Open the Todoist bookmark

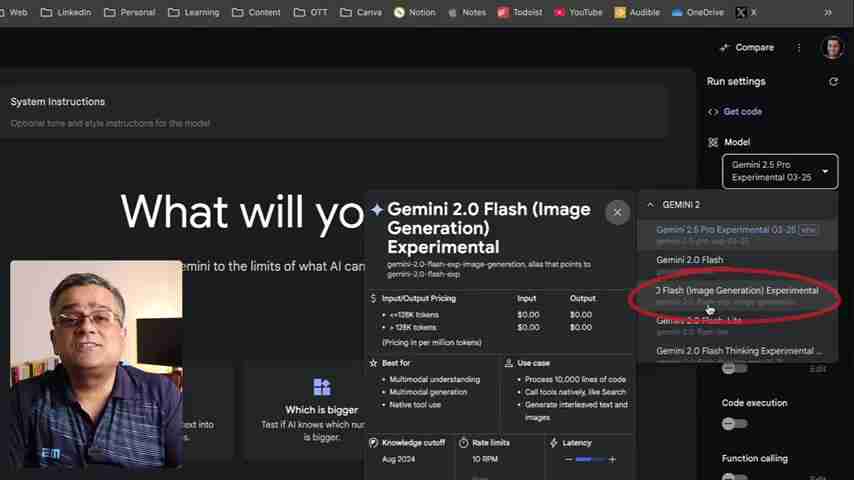coord(520,12)
